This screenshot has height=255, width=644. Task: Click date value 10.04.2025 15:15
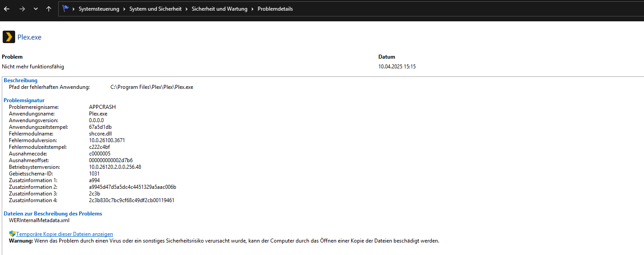pyautogui.click(x=397, y=67)
